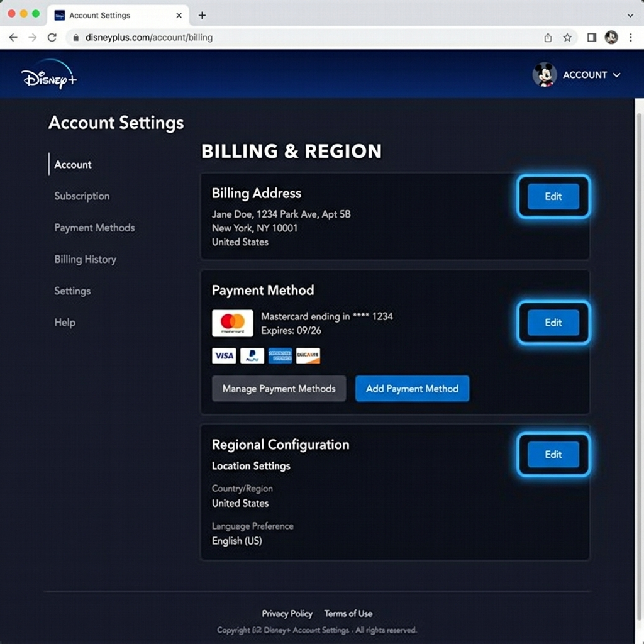Click the browser forward arrow
The image size is (644, 644).
point(33,37)
